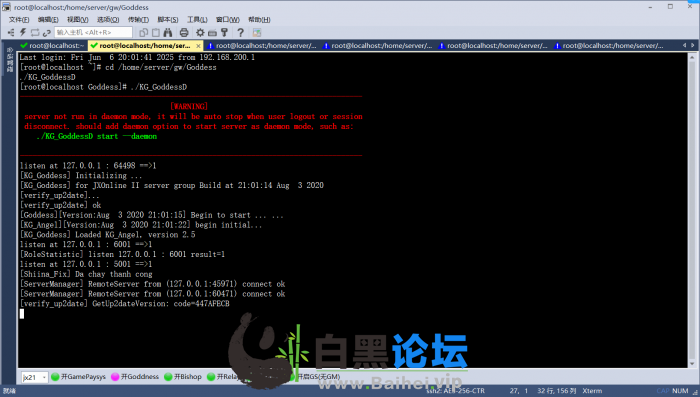Screen dimensions: 700x397
Task: Click the '[Shiina_Fix] Da chay thanh cong' line
Action: click(86, 274)
